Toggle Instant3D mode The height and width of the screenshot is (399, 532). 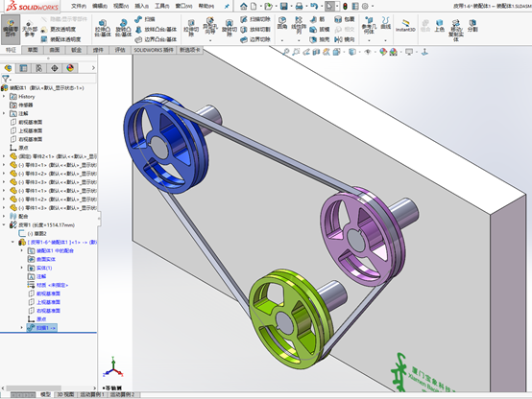coord(405,26)
